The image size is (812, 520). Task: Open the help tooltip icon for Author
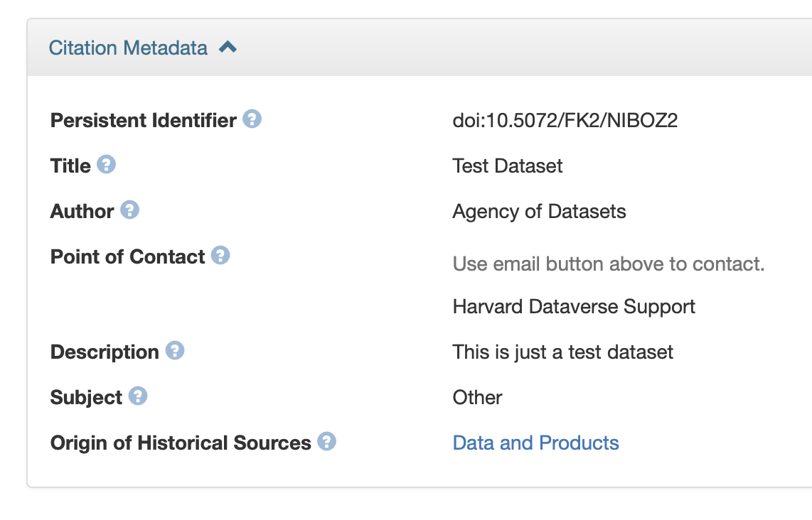click(129, 210)
